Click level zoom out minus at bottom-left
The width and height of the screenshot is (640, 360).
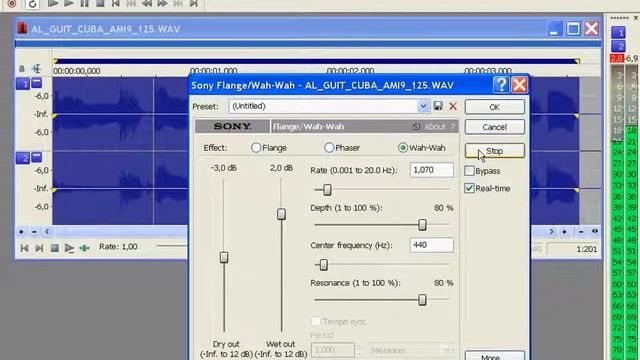pos(34,232)
